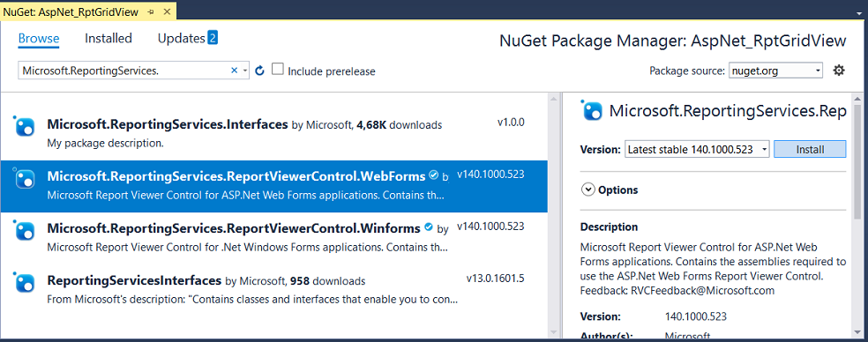This screenshot has width=868, height=342.
Task: Open search box history dropdown arrow
Action: [245, 71]
